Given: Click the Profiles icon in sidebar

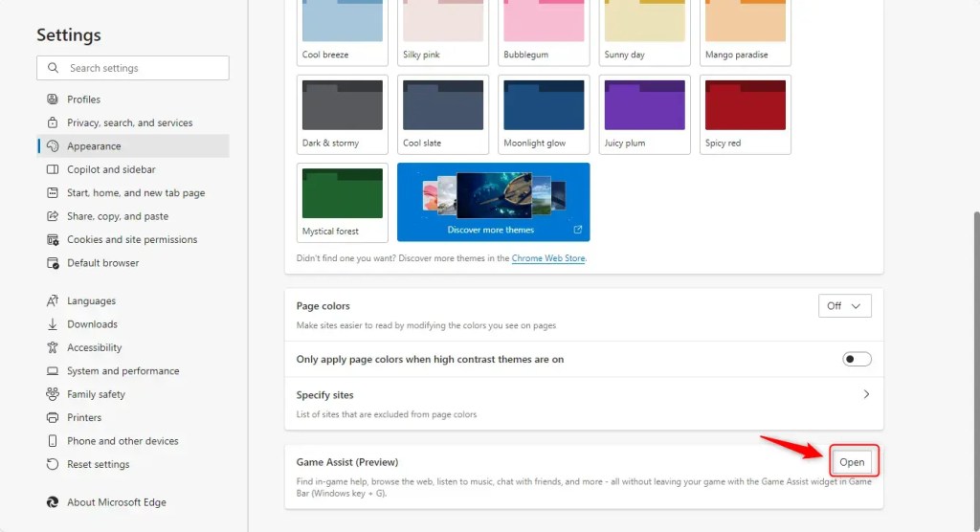Looking at the screenshot, I should tap(53, 99).
